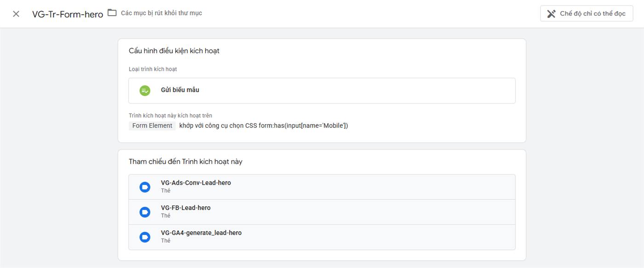Click the blue tag icon for VG-Ads-Conv-Lead-hero
This screenshot has height=268, width=644.
[x=145, y=187]
